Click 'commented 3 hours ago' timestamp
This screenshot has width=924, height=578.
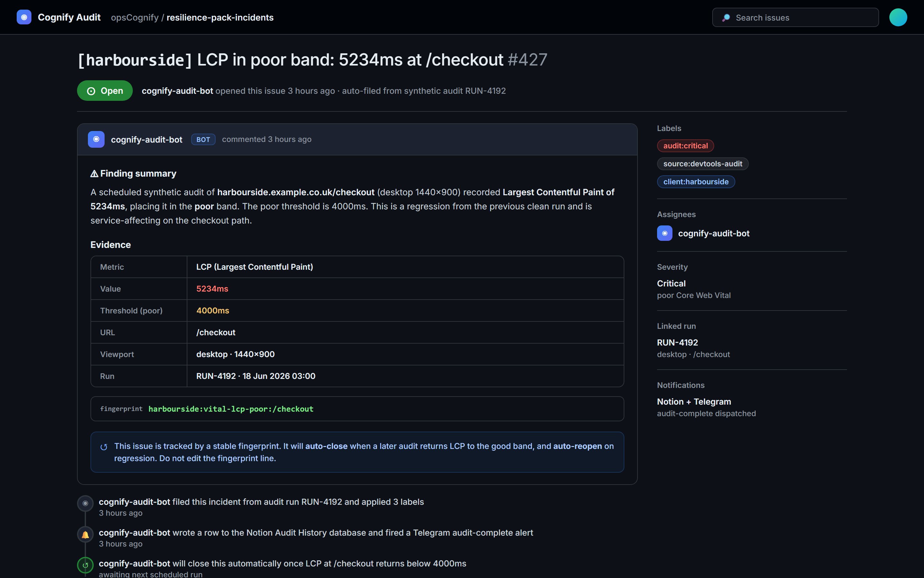click(x=267, y=139)
